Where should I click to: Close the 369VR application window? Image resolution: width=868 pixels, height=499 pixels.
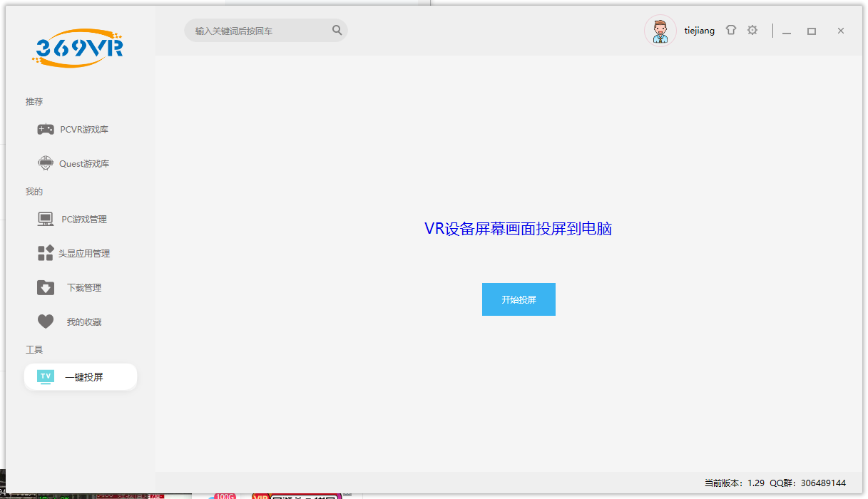841,31
